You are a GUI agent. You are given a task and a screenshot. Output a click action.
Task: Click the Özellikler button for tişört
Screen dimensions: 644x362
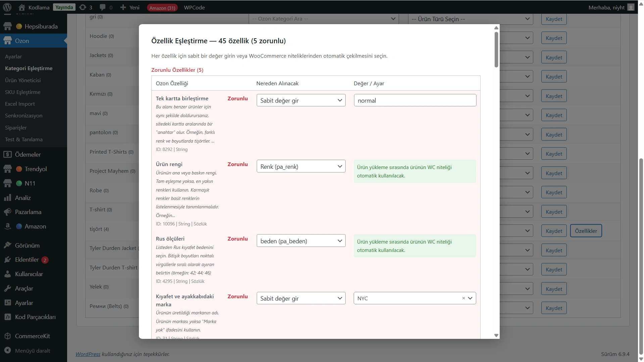pyautogui.click(x=586, y=231)
